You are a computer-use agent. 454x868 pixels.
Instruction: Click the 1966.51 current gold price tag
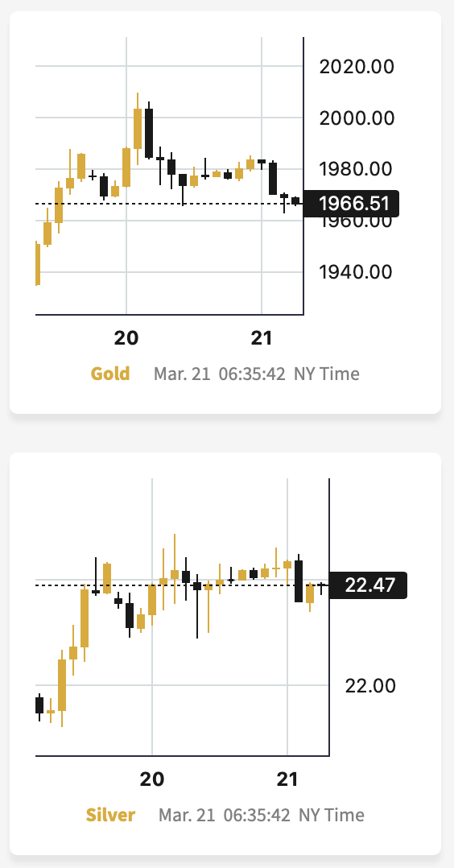coord(351,204)
